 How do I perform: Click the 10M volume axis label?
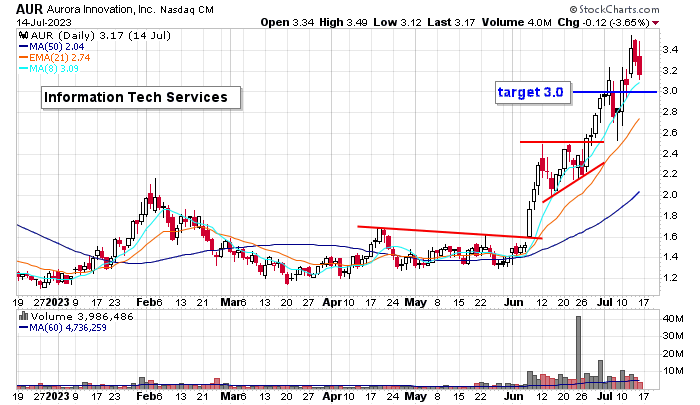pyautogui.click(x=673, y=371)
